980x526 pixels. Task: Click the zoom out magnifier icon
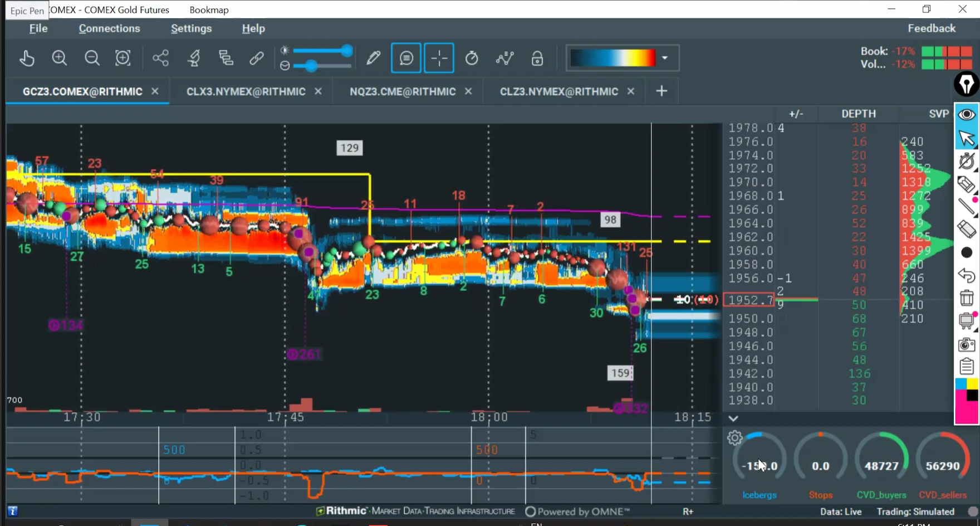[x=92, y=58]
